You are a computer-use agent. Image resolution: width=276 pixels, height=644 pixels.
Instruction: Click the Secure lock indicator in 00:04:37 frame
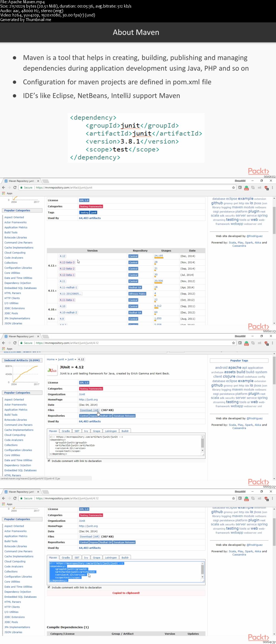pyautogui.click(x=26, y=498)
